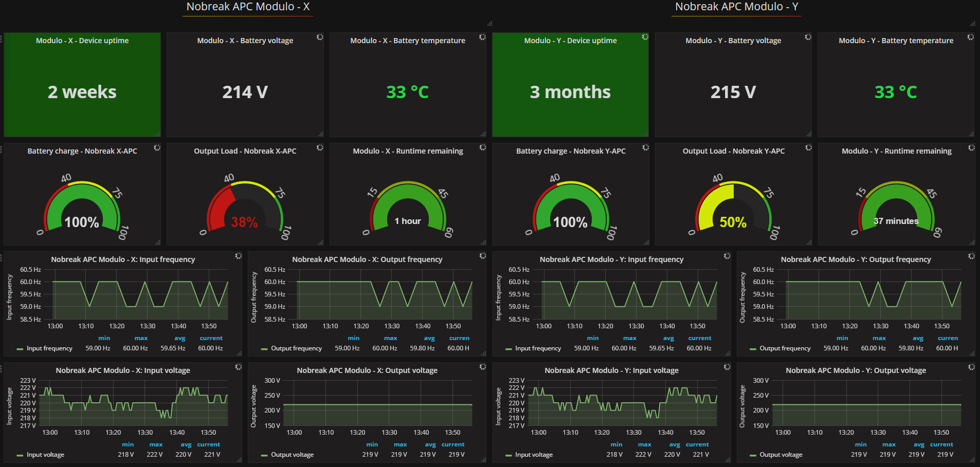Open the Modulo - X: Input frequency title menu

click(123, 259)
